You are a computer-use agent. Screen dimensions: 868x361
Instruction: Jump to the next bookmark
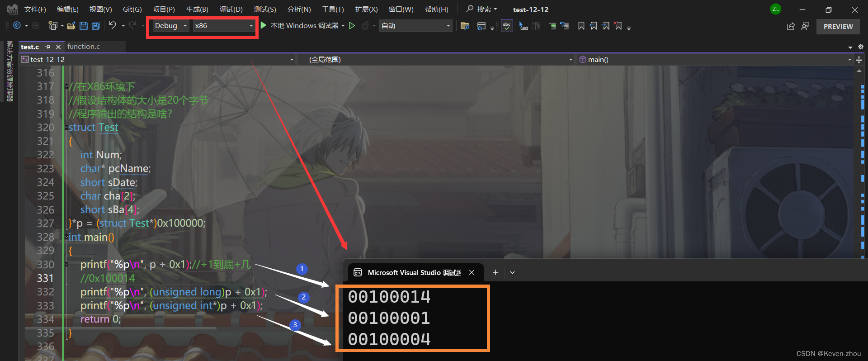[606, 26]
